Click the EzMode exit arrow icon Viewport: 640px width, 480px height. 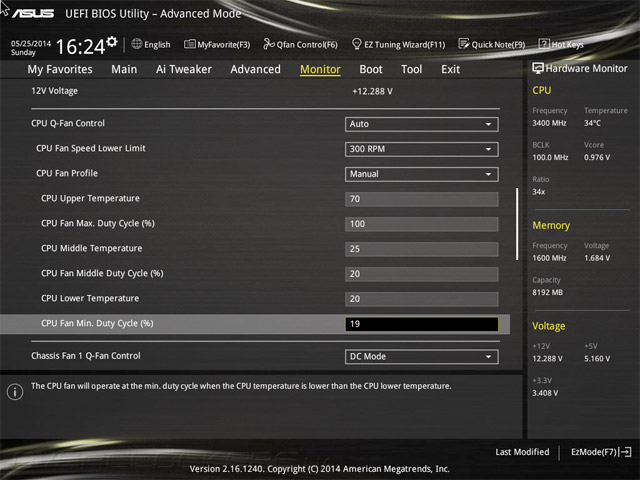coord(626,452)
